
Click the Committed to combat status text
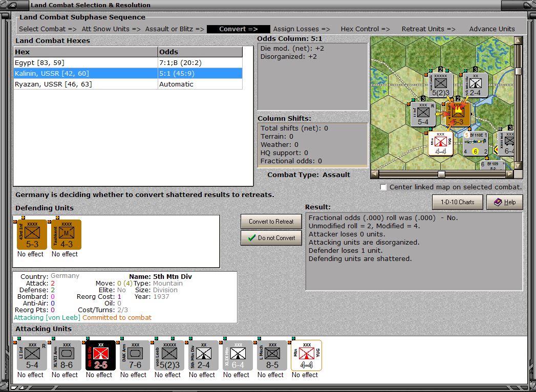point(117,317)
